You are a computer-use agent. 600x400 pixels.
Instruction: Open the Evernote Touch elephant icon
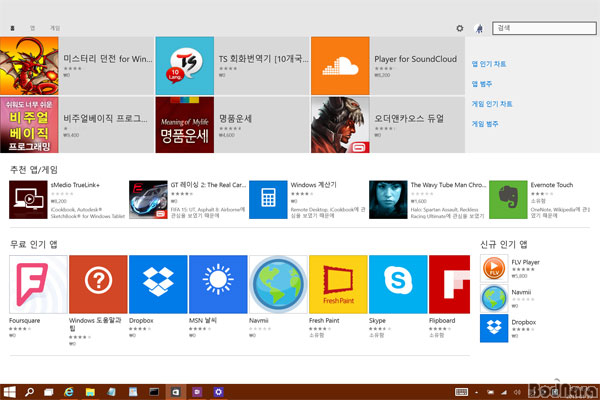508,199
